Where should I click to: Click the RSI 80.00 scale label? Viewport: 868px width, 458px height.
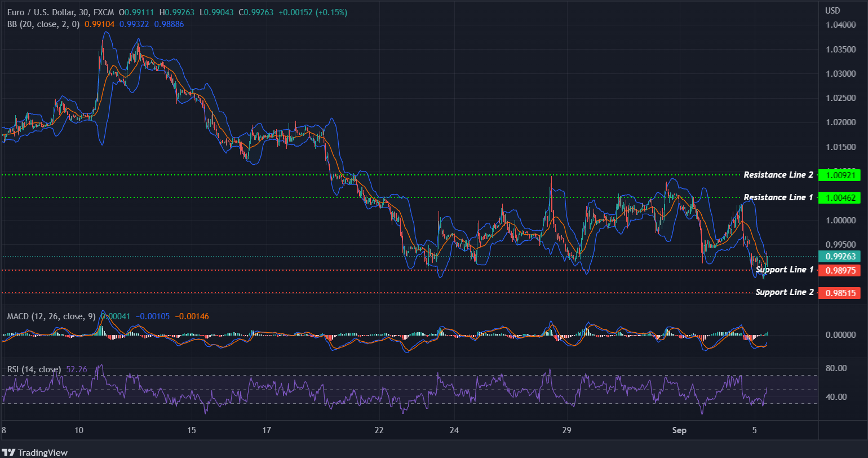836,369
